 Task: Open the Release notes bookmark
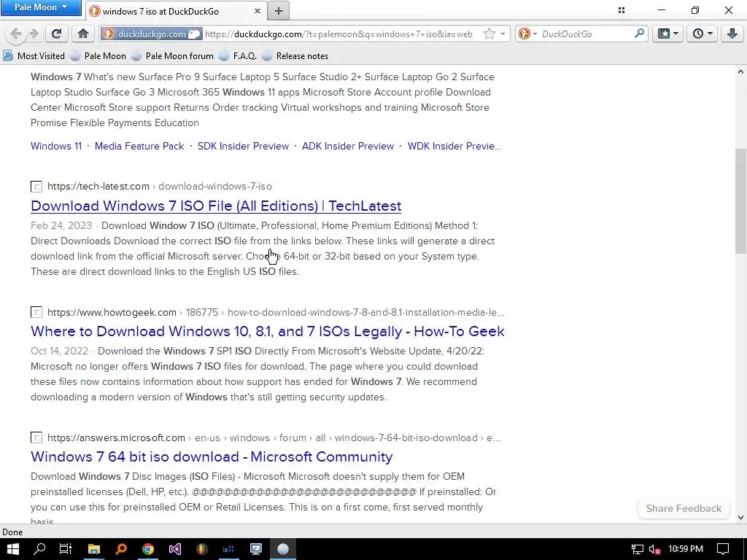pyautogui.click(x=295, y=55)
